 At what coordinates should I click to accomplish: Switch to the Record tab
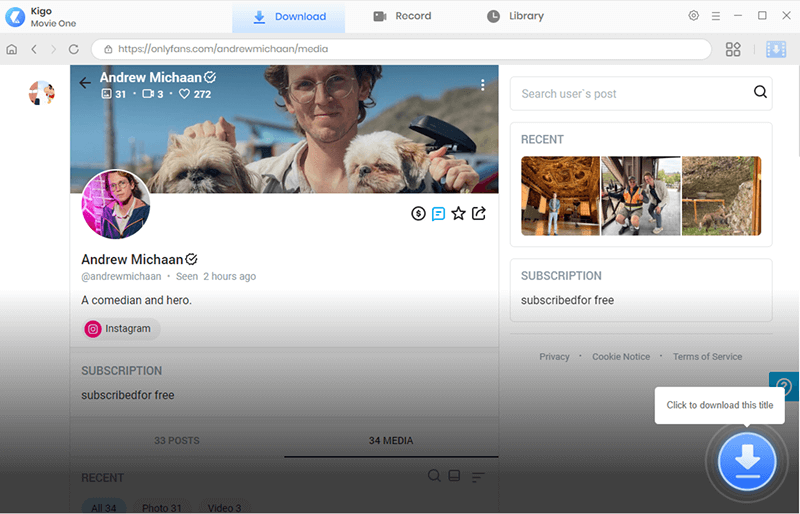tap(402, 16)
